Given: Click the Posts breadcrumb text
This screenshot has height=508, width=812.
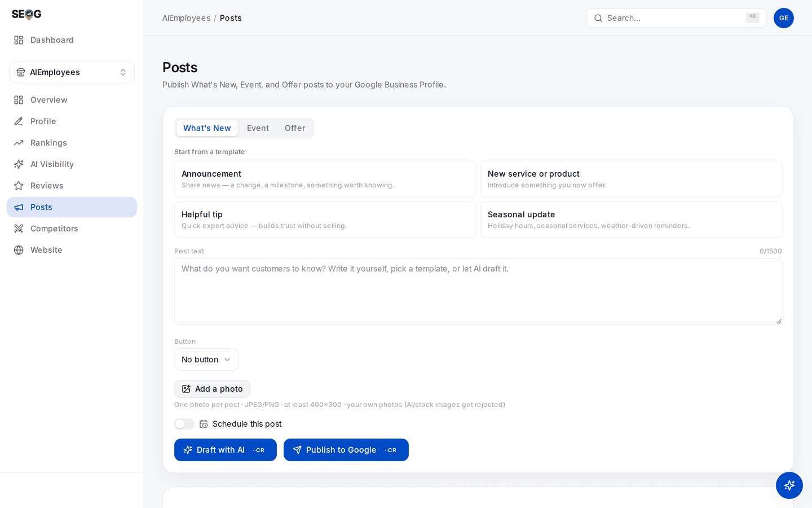Looking at the screenshot, I should (x=231, y=18).
